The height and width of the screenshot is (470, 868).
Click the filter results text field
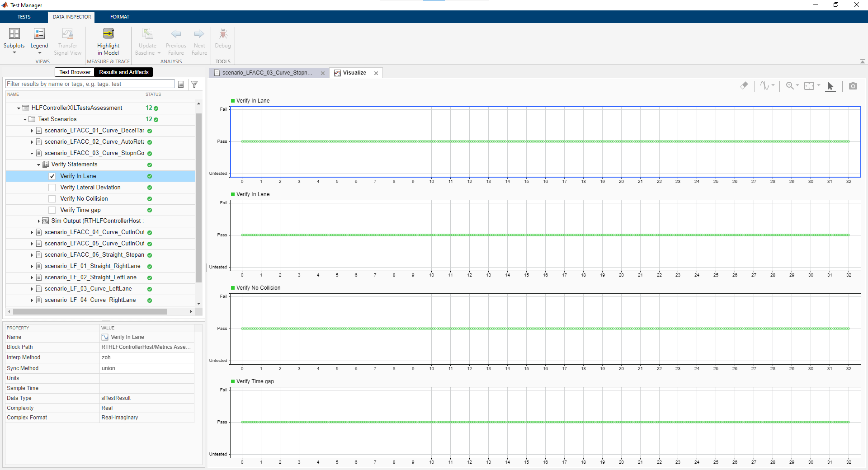90,84
